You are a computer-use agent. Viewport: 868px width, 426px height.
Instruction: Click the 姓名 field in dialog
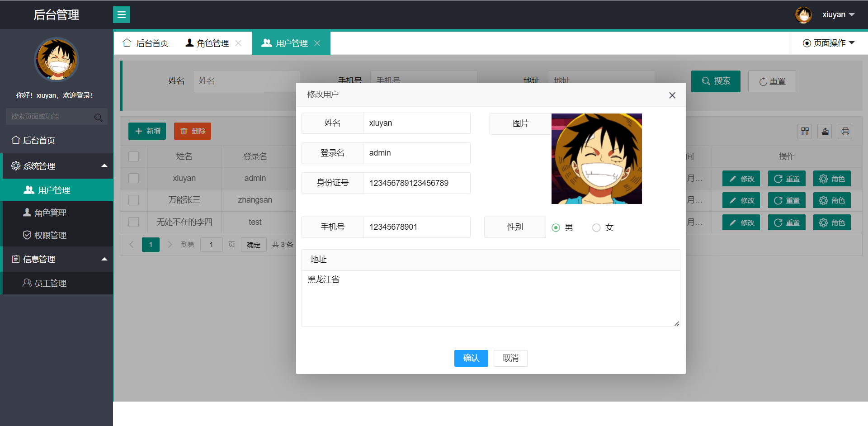pyautogui.click(x=417, y=123)
